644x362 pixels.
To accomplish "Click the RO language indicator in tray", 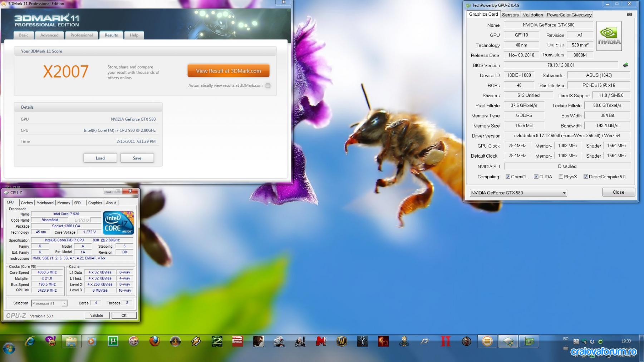I will click(566, 339).
